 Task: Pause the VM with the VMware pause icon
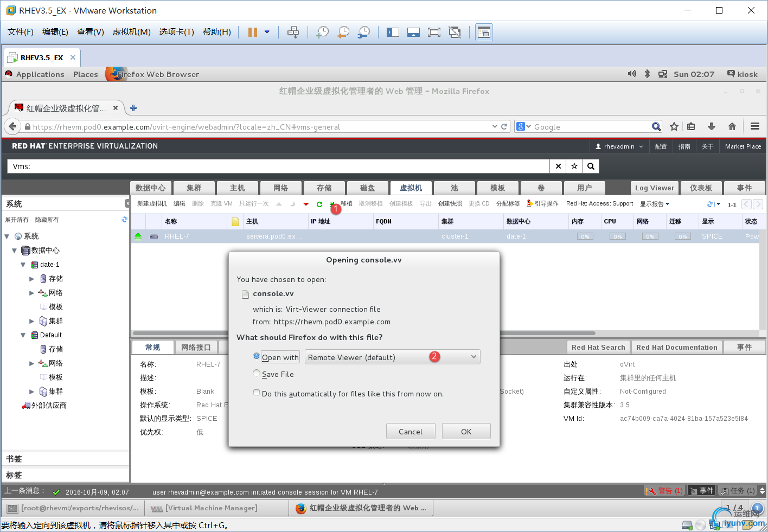pos(253,32)
